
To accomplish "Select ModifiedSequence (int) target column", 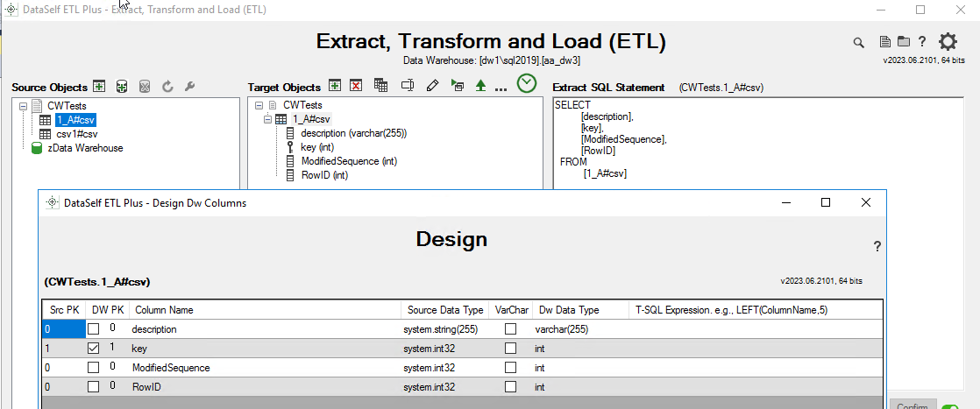I will click(350, 161).
